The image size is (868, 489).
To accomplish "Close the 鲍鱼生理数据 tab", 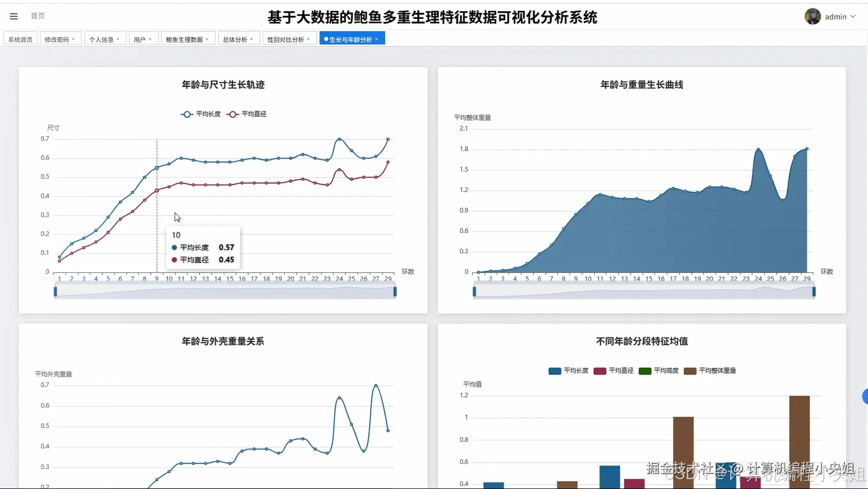I will point(207,39).
